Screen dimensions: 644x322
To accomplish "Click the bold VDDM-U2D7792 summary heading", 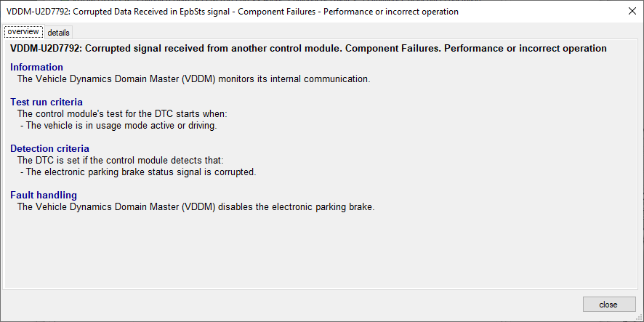I will (308, 48).
